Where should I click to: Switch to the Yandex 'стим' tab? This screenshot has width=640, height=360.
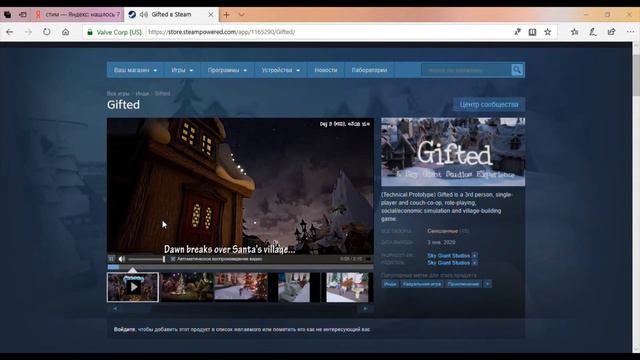78,15
